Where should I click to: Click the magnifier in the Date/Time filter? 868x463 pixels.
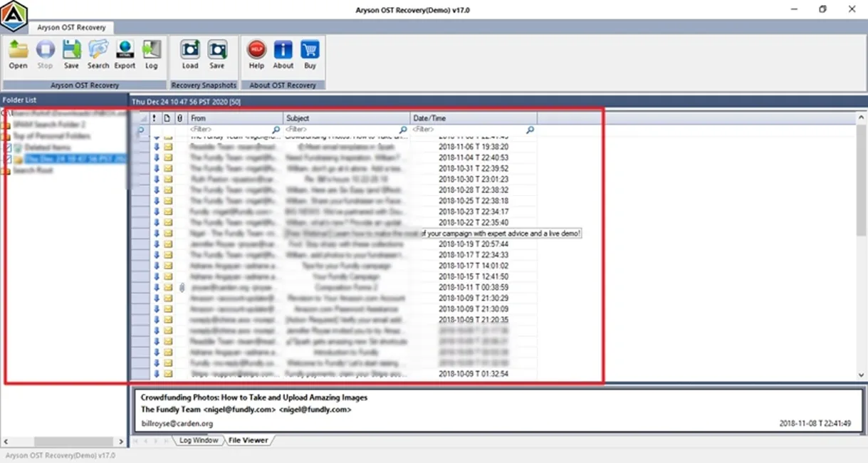[530, 130]
